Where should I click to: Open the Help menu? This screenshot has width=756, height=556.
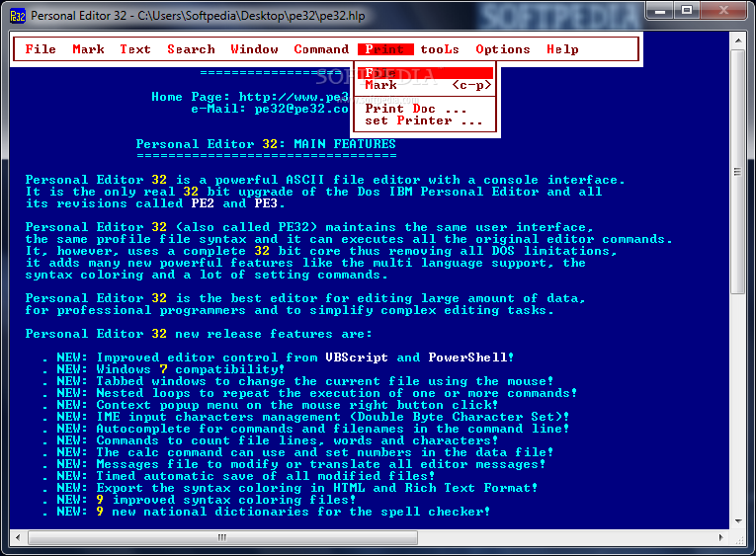pos(562,49)
